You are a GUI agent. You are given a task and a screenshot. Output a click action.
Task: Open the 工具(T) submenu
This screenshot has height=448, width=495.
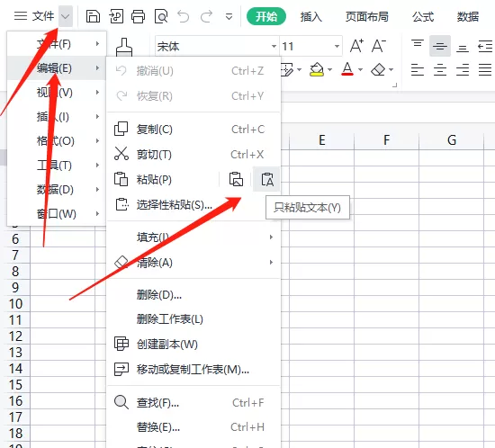click(56, 165)
